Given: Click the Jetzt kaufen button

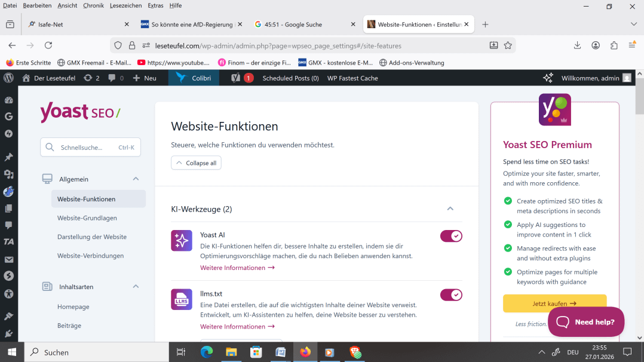Looking at the screenshot, I should pyautogui.click(x=554, y=303).
